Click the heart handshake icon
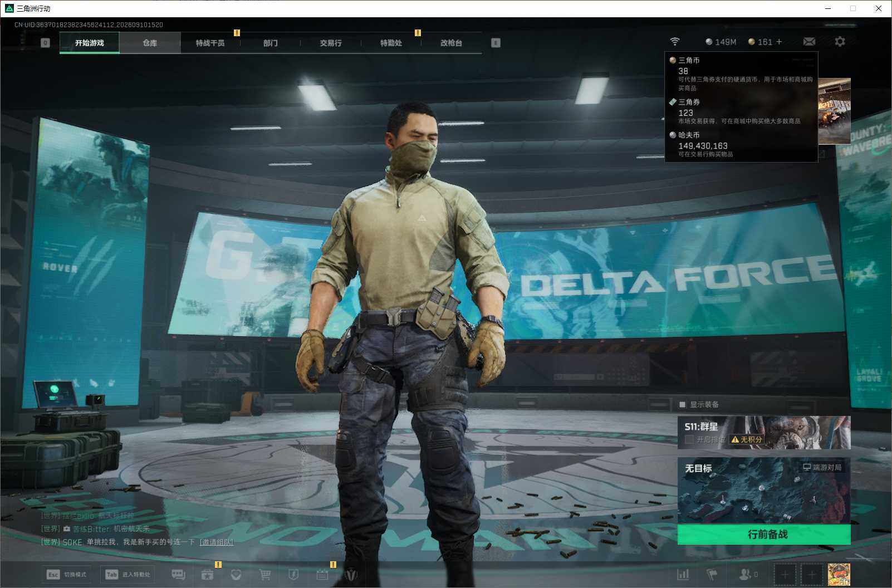The width and height of the screenshot is (892, 588). [236, 575]
